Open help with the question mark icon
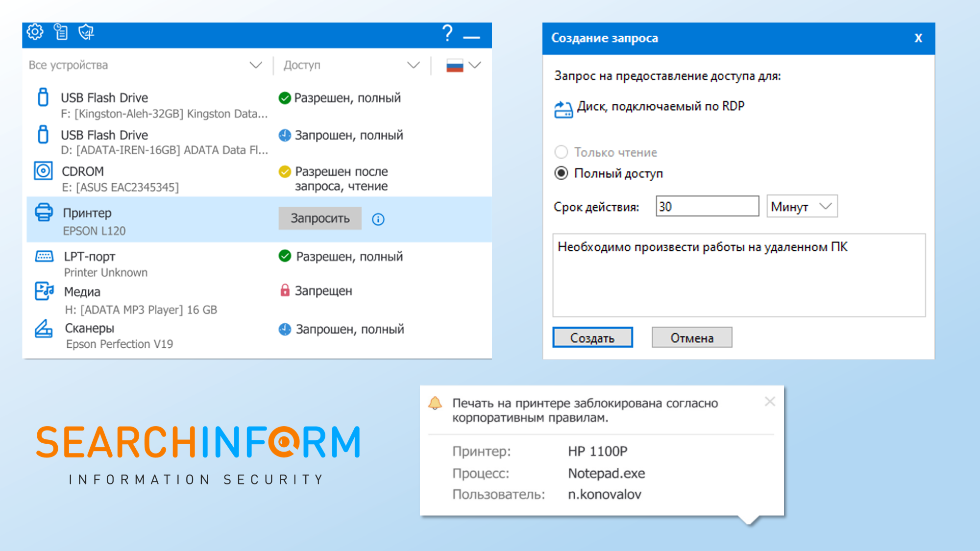This screenshot has width=980, height=551. pos(447,33)
